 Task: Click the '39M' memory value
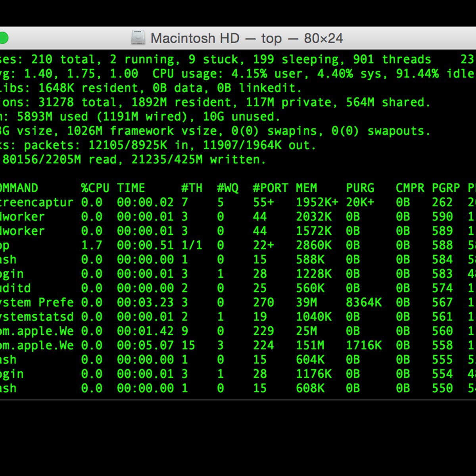pos(306,302)
